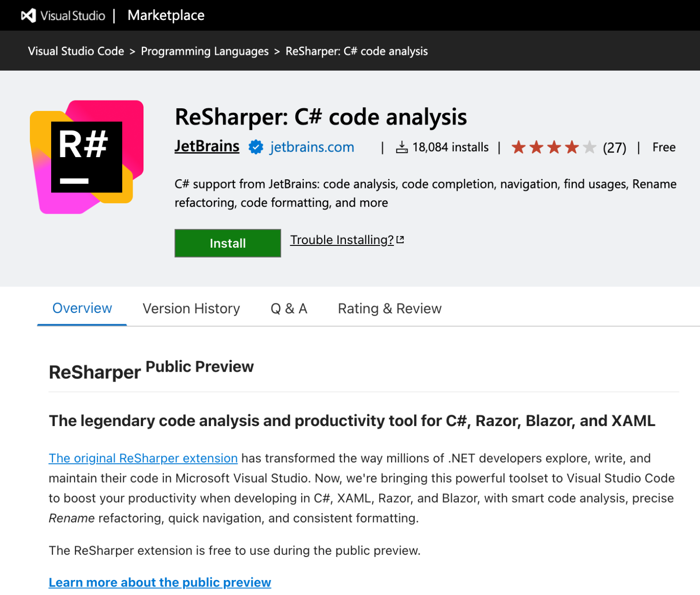Open the Marketplace home link

pyautogui.click(x=166, y=15)
